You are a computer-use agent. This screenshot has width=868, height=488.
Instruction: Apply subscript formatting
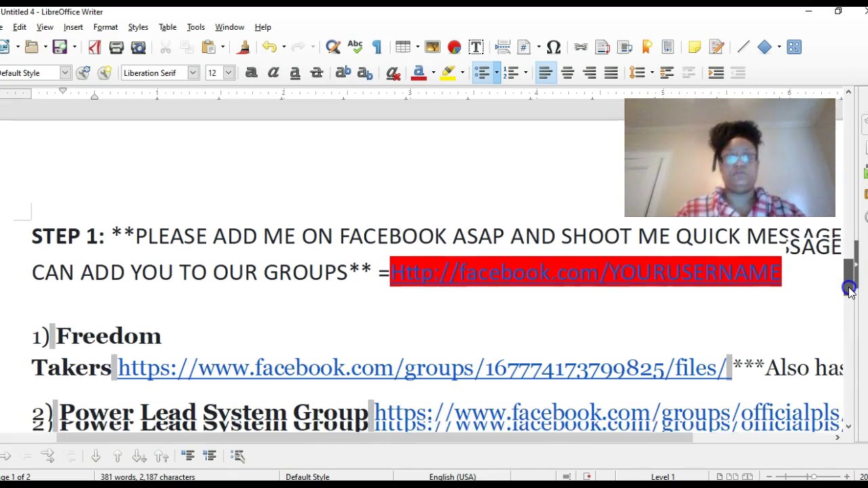[365, 73]
